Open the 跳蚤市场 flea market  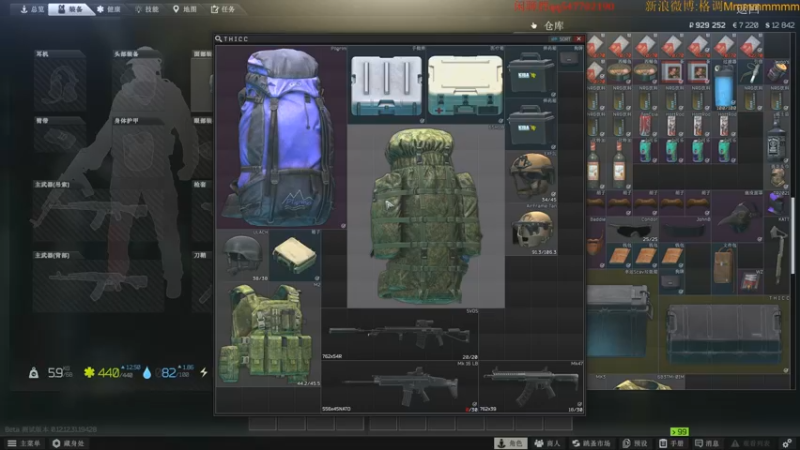click(x=591, y=443)
